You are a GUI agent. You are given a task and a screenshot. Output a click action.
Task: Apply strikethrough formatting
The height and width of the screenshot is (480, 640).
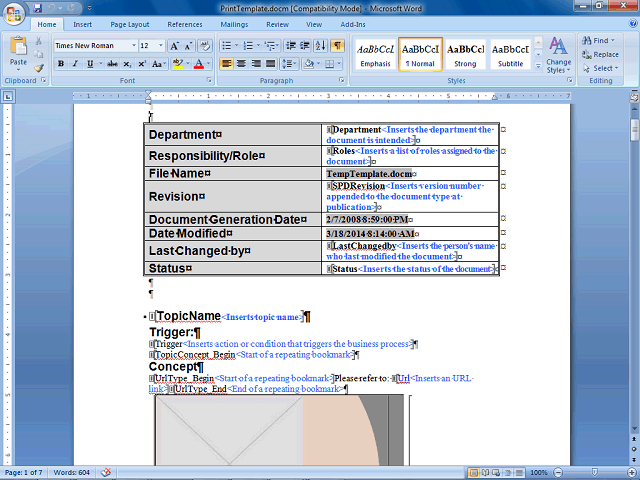click(x=112, y=64)
